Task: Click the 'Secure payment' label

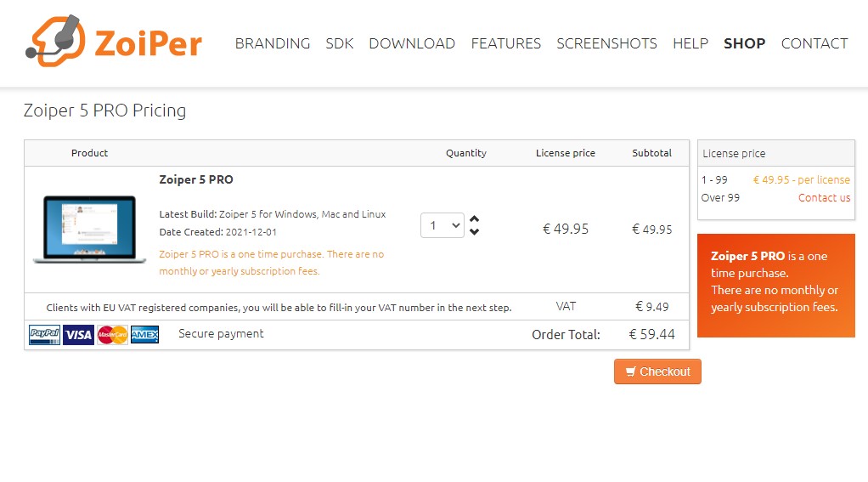Action: pos(221,333)
